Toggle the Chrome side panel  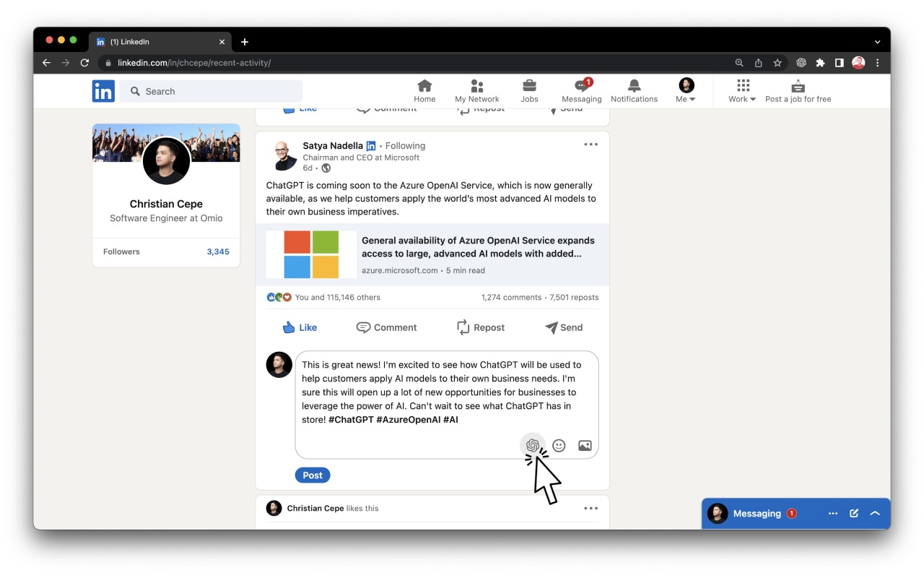839,63
